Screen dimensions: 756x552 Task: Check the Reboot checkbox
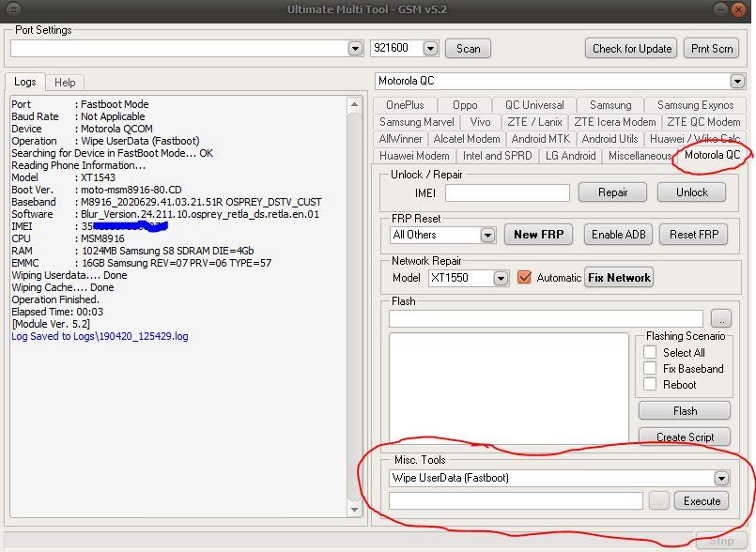(x=650, y=384)
